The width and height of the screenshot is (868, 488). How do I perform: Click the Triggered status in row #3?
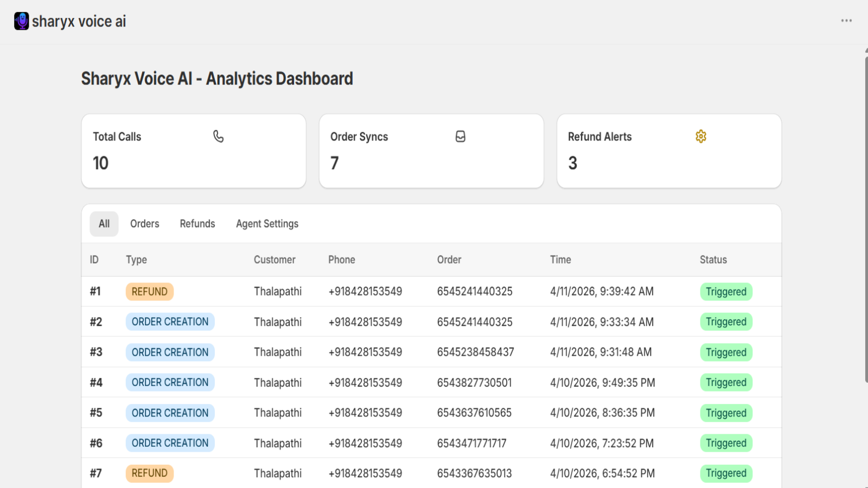726,352
